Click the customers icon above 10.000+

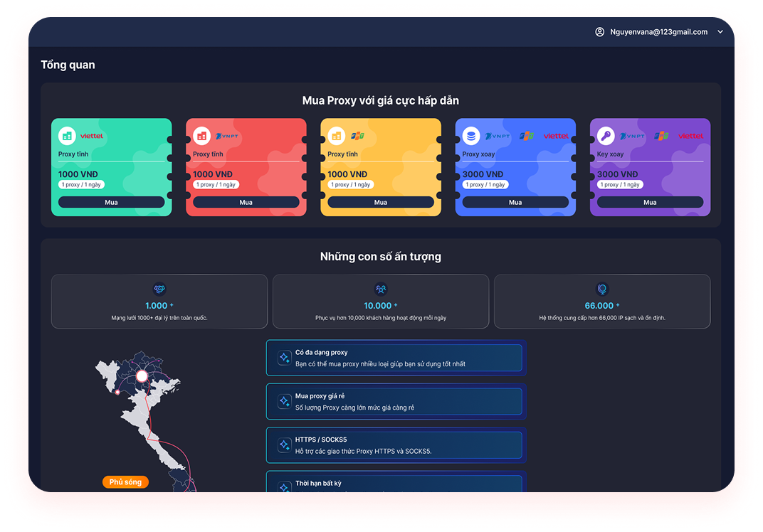(x=381, y=289)
